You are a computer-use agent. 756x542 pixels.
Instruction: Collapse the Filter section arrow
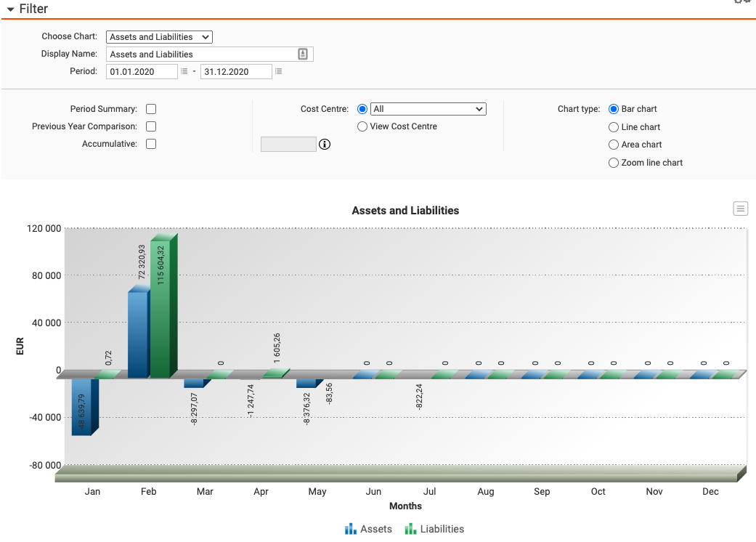coord(10,9)
